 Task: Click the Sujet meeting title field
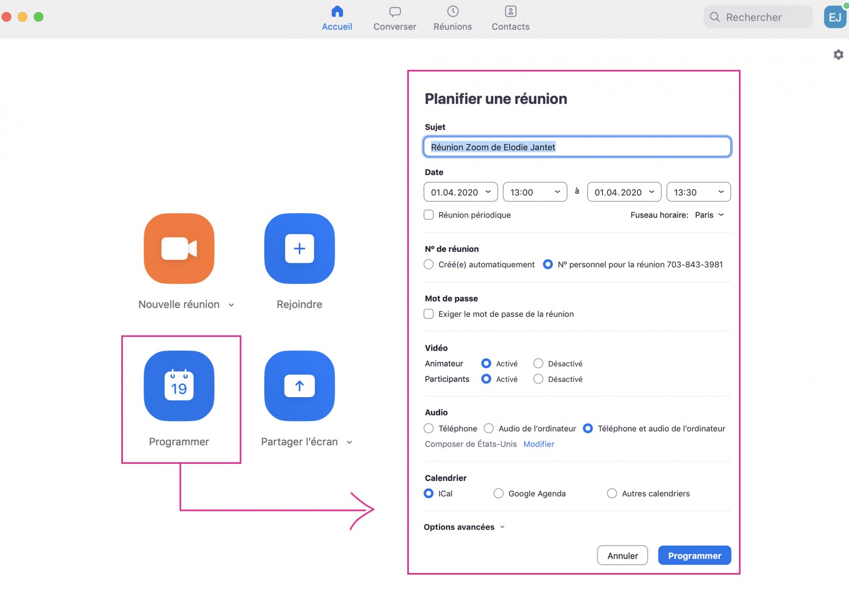577,147
